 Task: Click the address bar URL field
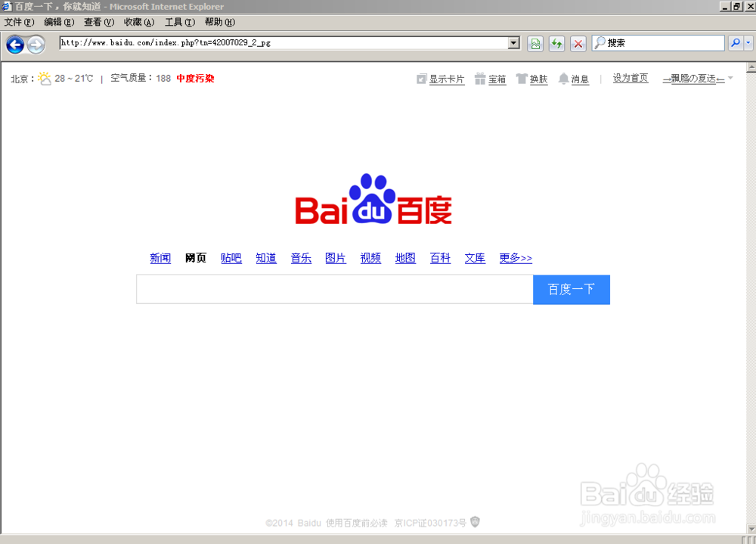pos(284,43)
